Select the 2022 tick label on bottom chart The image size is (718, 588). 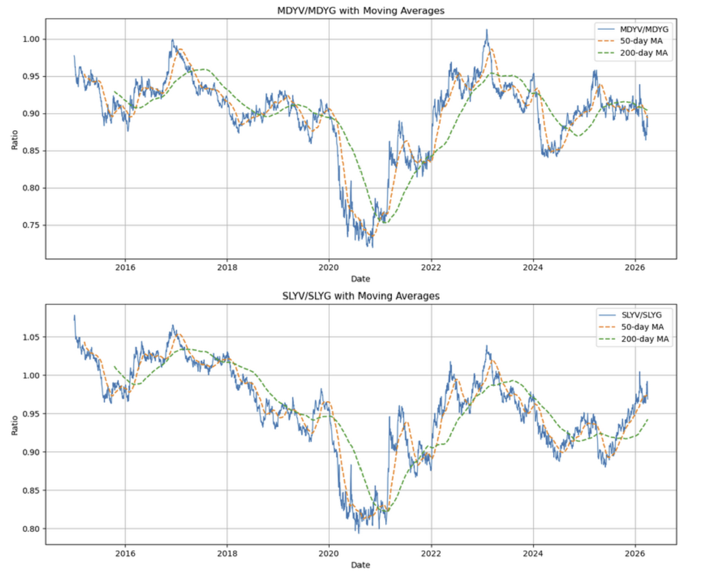click(431, 553)
